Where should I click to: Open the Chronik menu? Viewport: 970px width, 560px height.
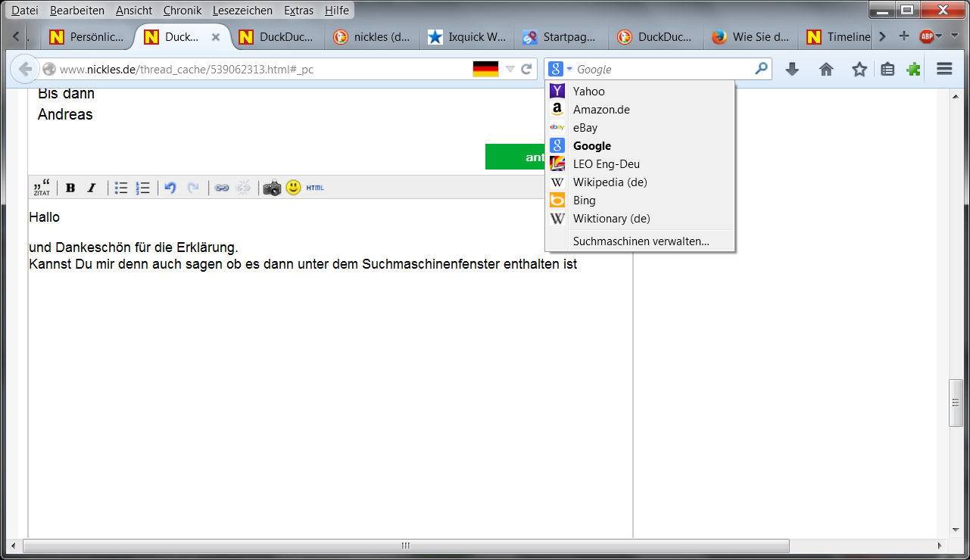pos(182,11)
